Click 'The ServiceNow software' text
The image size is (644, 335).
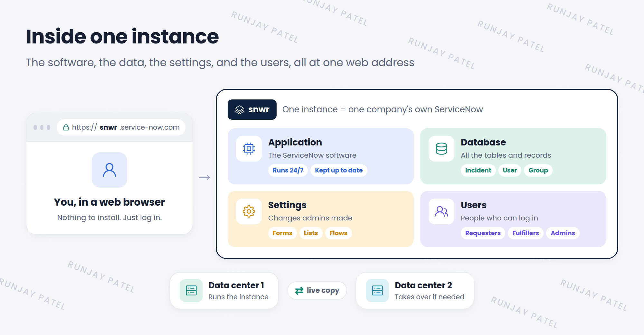[312, 155]
